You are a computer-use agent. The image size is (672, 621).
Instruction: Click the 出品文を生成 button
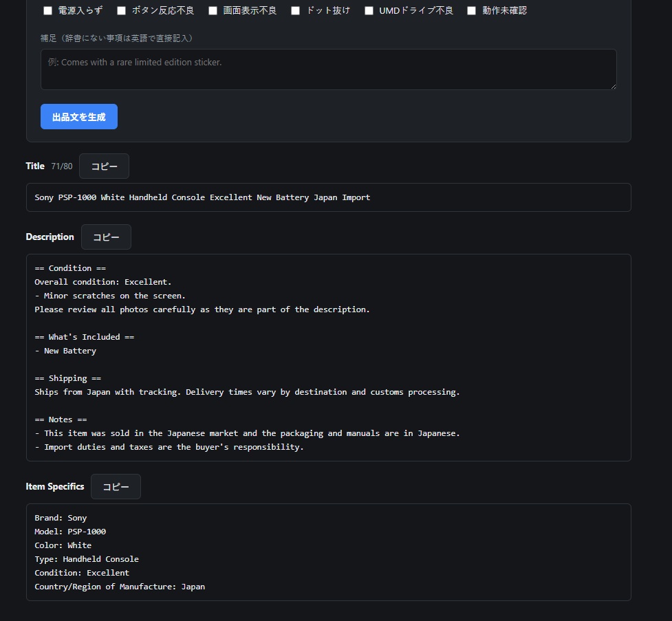click(79, 117)
